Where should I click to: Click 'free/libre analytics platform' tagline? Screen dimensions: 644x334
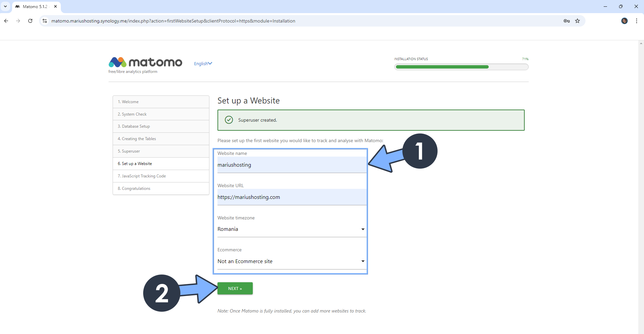pos(133,72)
